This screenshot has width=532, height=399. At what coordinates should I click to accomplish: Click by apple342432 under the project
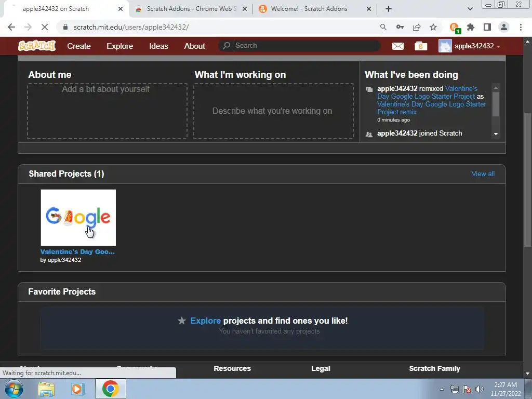click(61, 260)
